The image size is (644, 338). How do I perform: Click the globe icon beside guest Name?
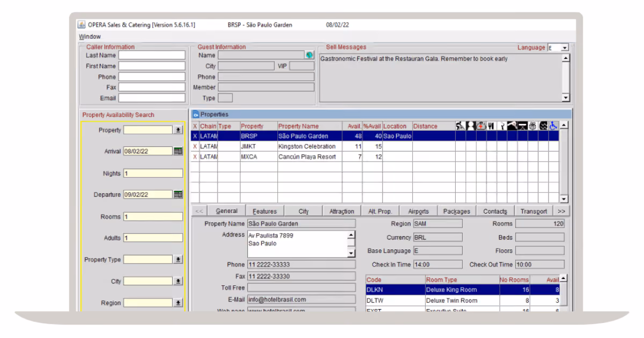(x=310, y=55)
